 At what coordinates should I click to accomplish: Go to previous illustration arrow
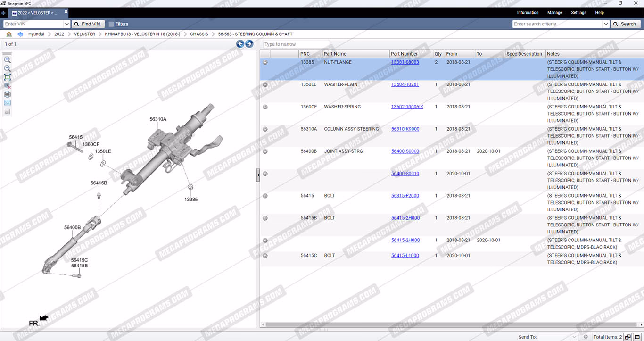click(x=240, y=44)
